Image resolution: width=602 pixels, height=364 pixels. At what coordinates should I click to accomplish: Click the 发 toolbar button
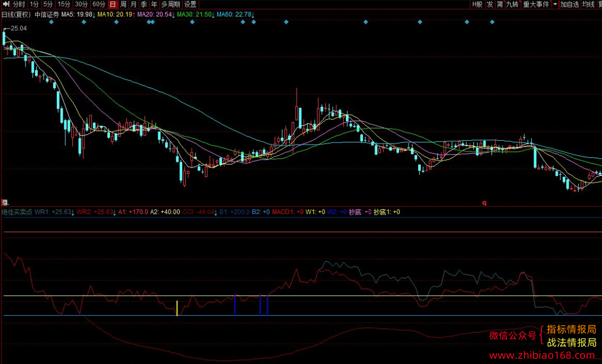pyautogui.click(x=490, y=4)
